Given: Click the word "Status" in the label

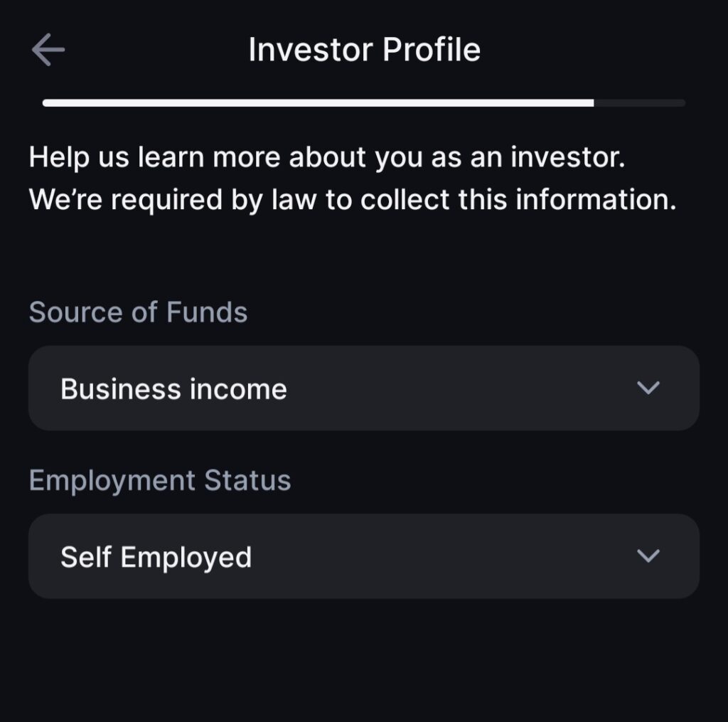Looking at the screenshot, I should pyautogui.click(x=247, y=480).
